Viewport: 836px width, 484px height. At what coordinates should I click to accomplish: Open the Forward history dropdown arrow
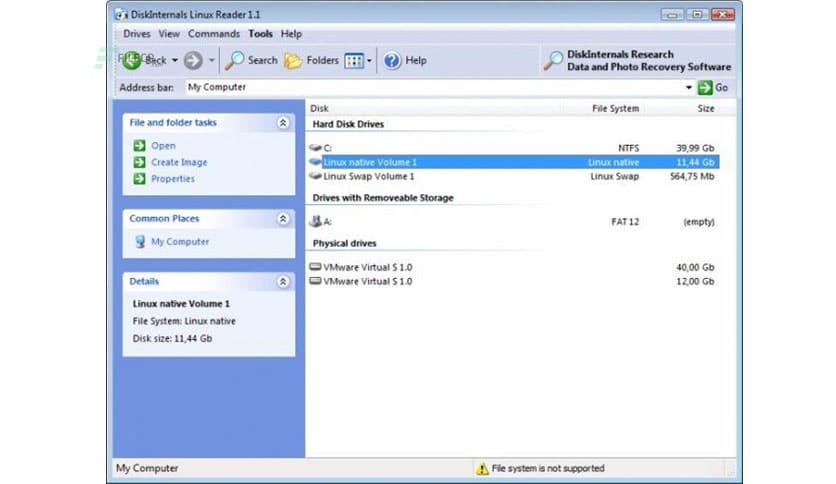tap(212, 60)
